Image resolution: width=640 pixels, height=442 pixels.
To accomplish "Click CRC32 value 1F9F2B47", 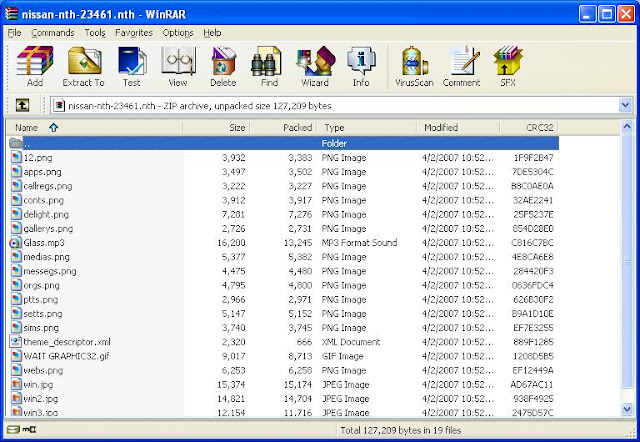I will pyautogui.click(x=533, y=158).
